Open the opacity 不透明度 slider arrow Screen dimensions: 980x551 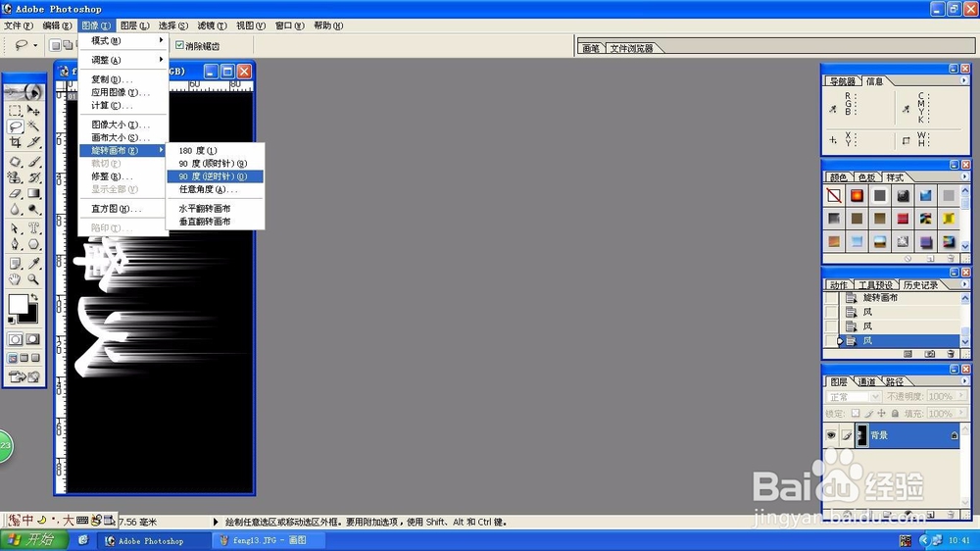(961, 396)
